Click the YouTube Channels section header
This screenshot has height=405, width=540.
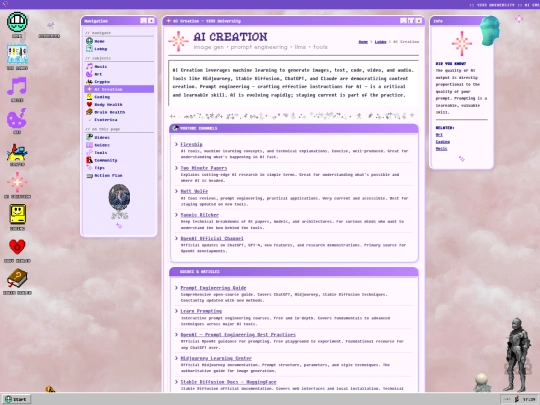click(x=294, y=128)
